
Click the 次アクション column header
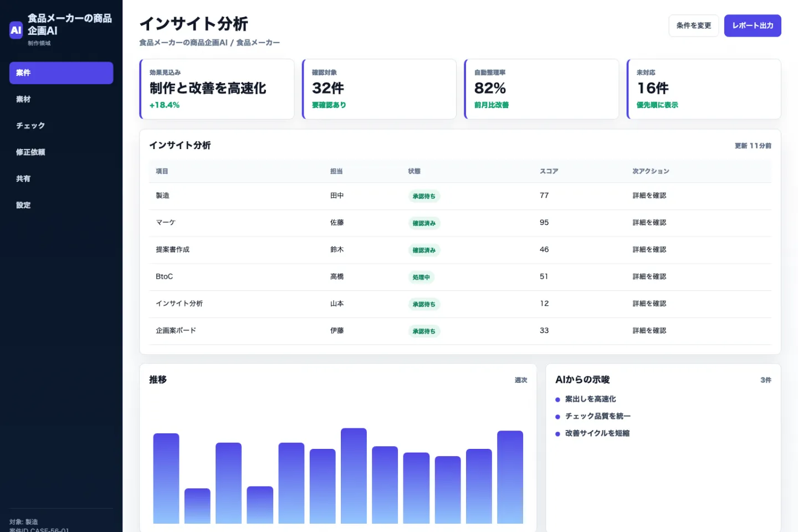651,171
